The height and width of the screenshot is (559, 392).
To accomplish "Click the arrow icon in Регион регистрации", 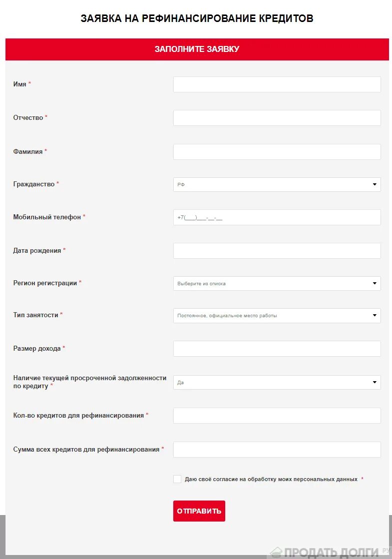I will click(375, 283).
